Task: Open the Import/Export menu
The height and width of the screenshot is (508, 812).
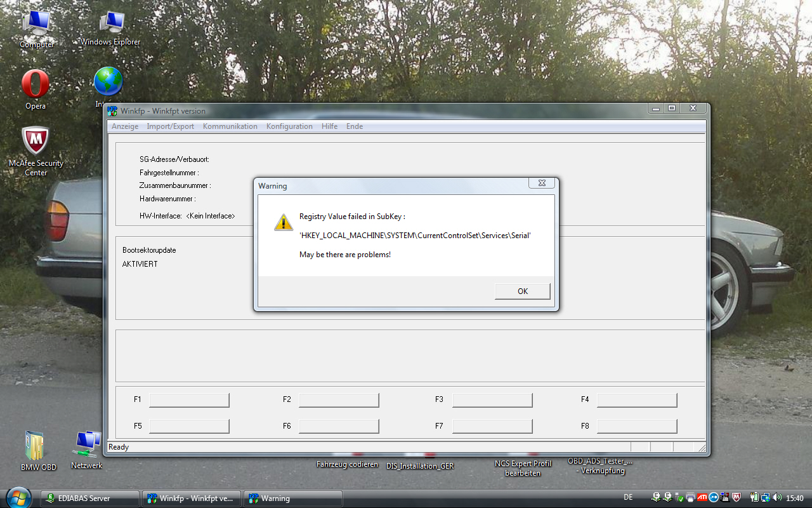Action: pyautogui.click(x=170, y=126)
